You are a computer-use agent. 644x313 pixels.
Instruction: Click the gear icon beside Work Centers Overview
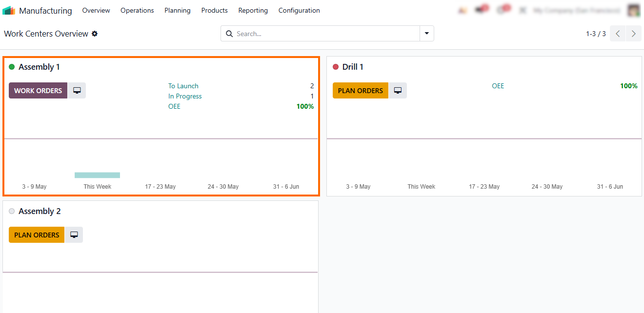click(95, 34)
